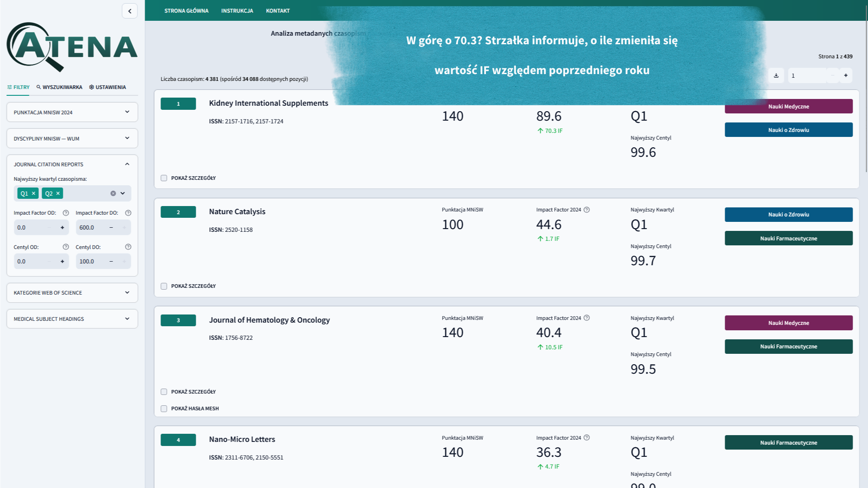
Task: Click Centyl OD input field
Action: [x=29, y=261]
